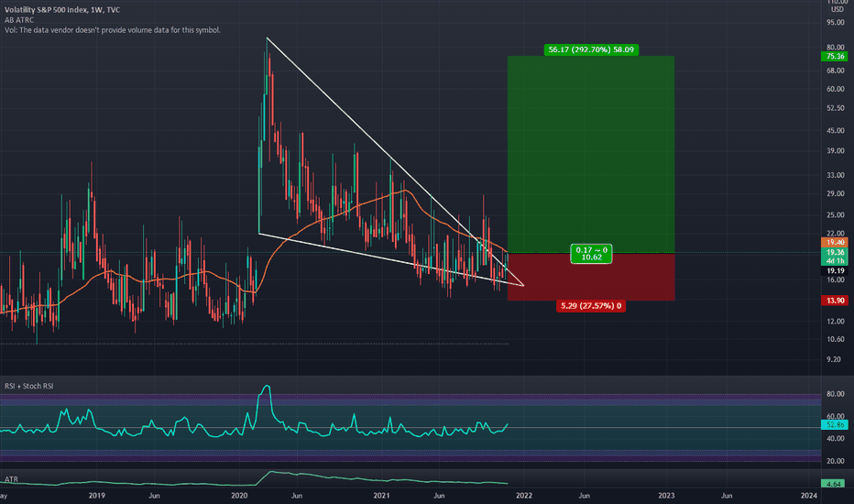Select the 2019 label on time axis

[96, 495]
